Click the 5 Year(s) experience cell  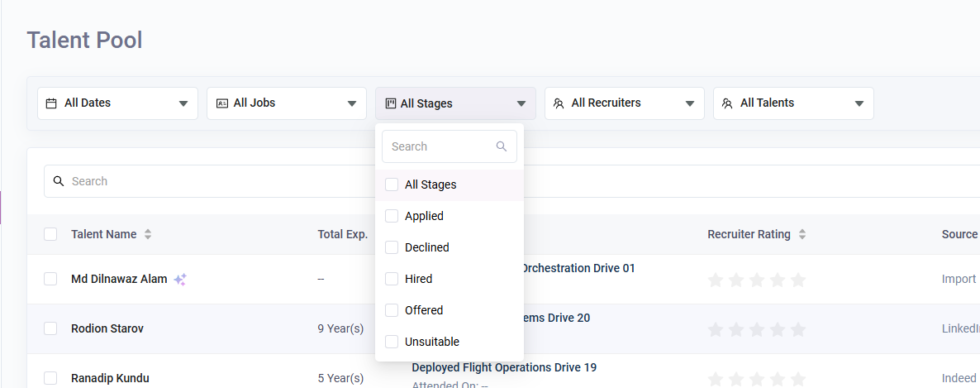340,378
